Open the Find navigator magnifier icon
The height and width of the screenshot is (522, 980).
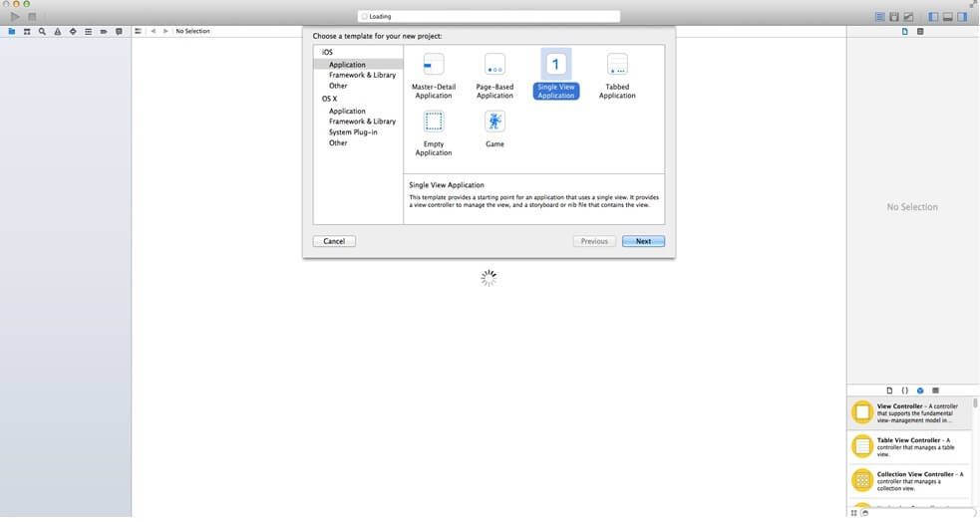click(42, 31)
